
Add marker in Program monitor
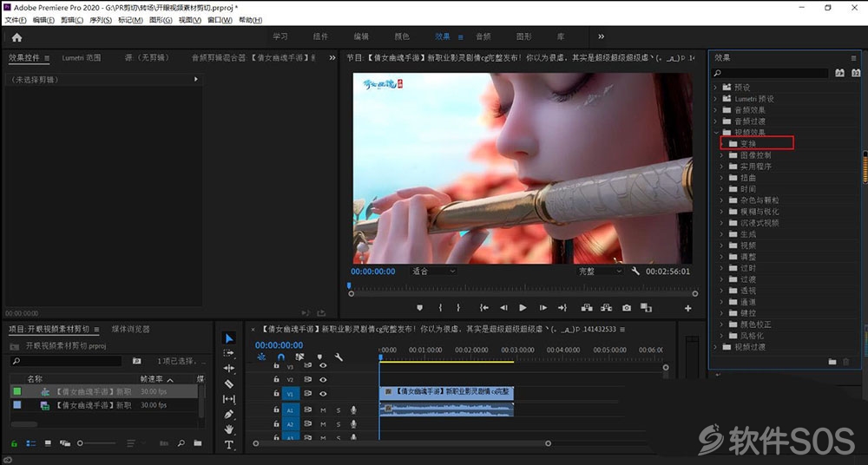click(419, 308)
